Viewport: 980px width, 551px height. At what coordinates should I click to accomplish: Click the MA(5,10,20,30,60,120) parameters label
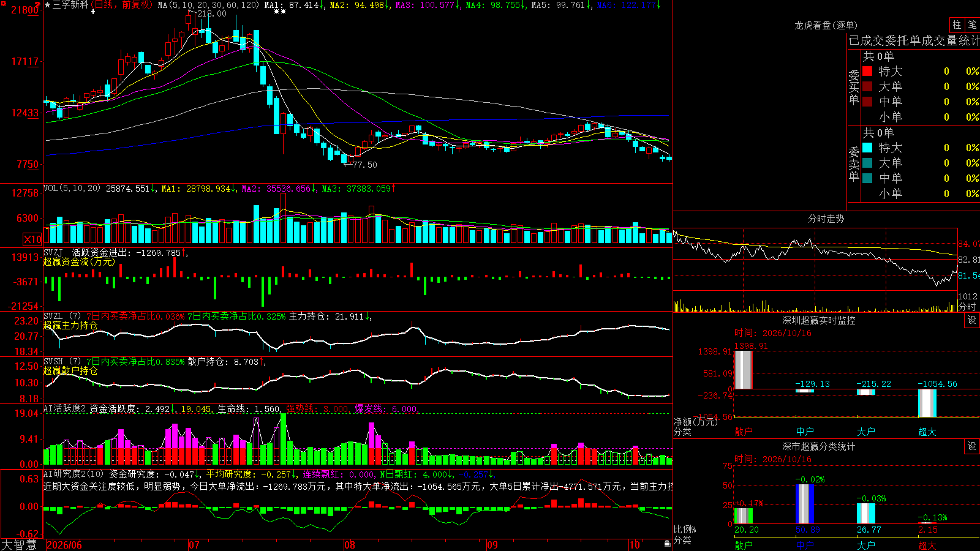[x=208, y=5]
